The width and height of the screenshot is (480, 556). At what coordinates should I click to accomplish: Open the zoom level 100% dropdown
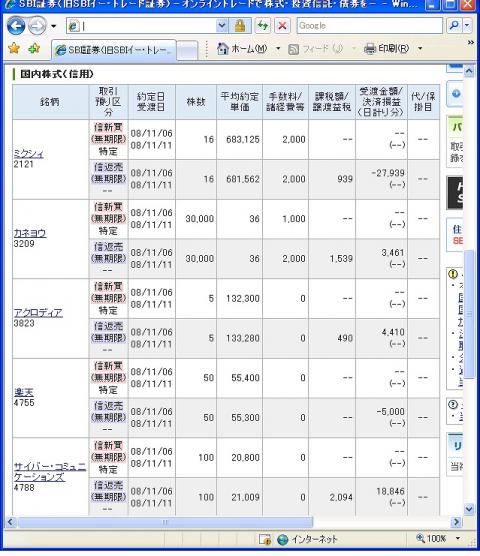pyautogui.click(x=458, y=538)
